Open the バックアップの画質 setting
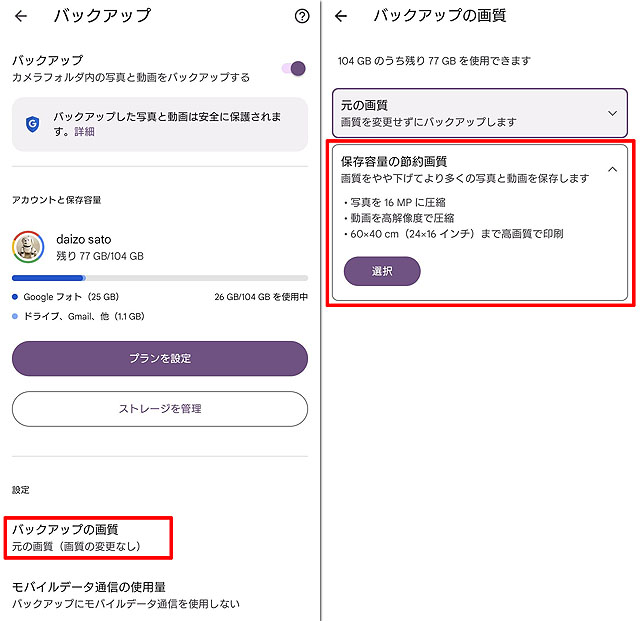Viewport: 640px width, 621px height. click(x=88, y=537)
